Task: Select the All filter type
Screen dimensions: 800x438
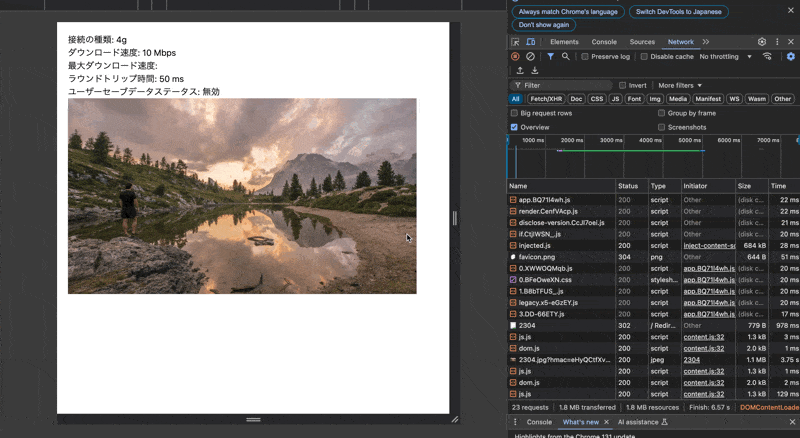Action: click(x=515, y=99)
